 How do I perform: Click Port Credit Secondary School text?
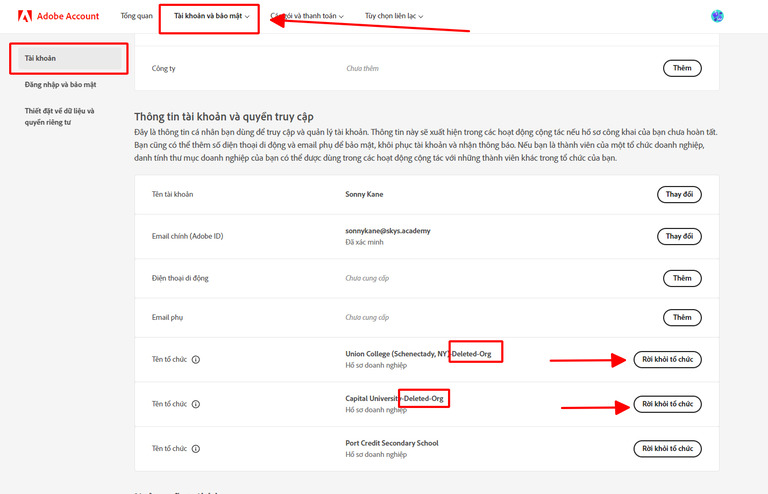click(x=391, y=443)
